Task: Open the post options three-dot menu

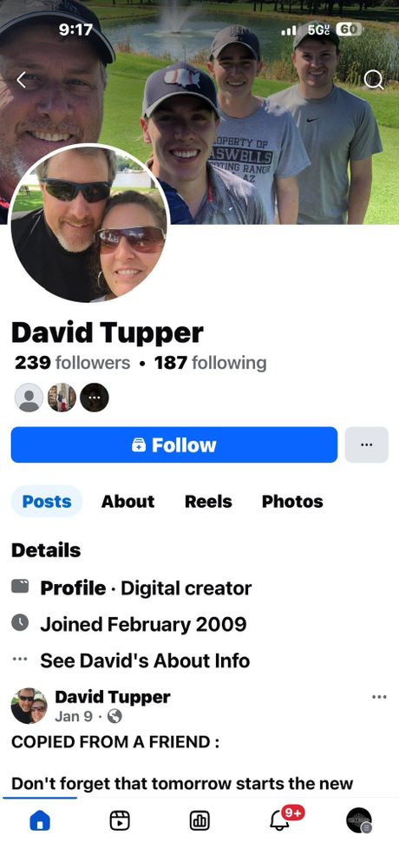Action: 379,697
